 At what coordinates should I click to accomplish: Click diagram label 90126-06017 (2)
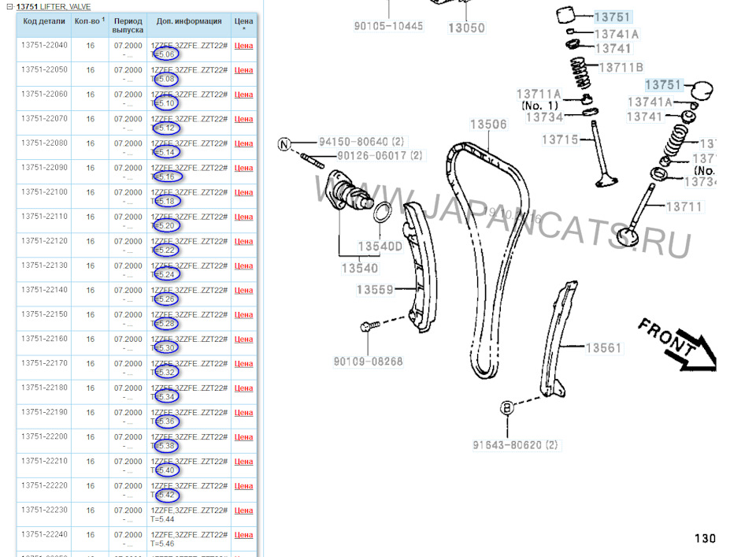(x=380, y=156)
